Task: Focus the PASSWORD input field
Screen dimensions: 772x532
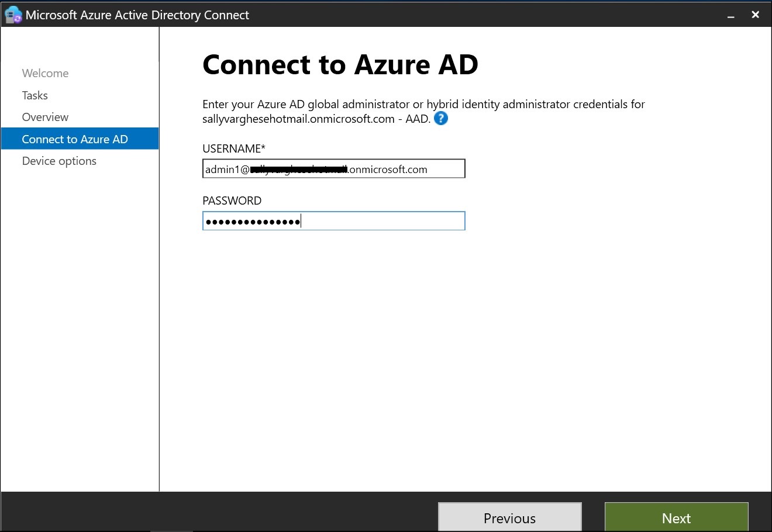Action: (334, 221)
